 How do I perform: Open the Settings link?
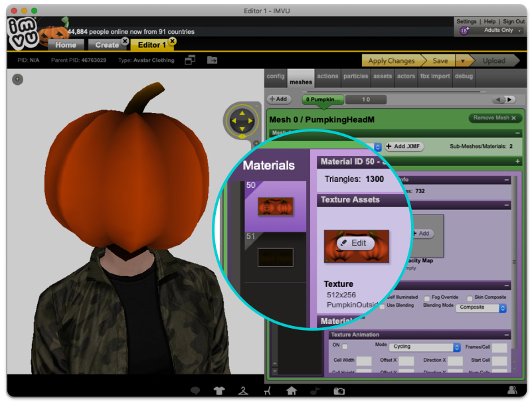pyautogui.click(x=466, y=21)
